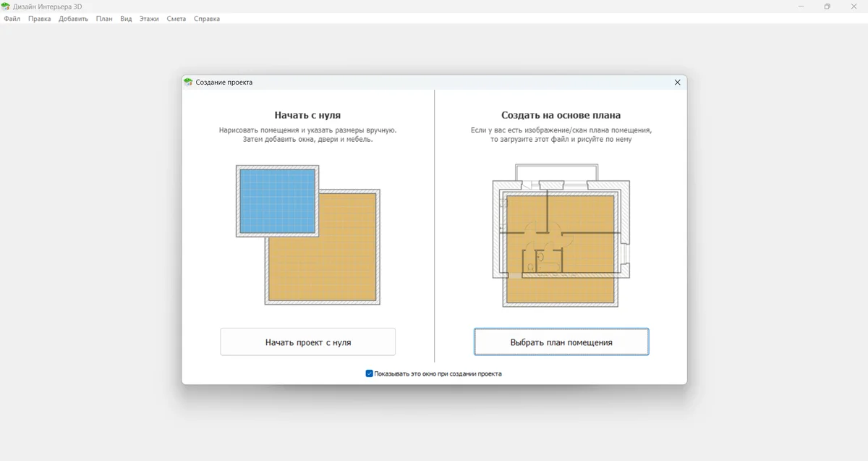The image size is (868, 461).
Task: Open the Смета menu
Action: (x=176, y=19)
